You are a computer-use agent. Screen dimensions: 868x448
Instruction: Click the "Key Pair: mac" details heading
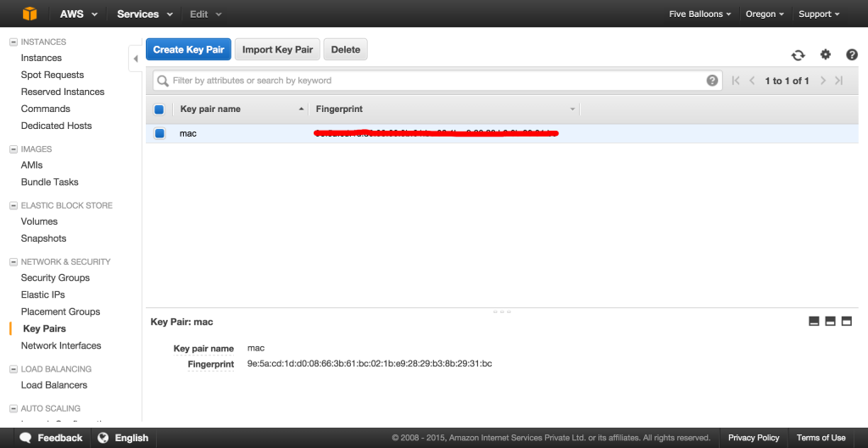pyautogui.click(x=181, y=322)
